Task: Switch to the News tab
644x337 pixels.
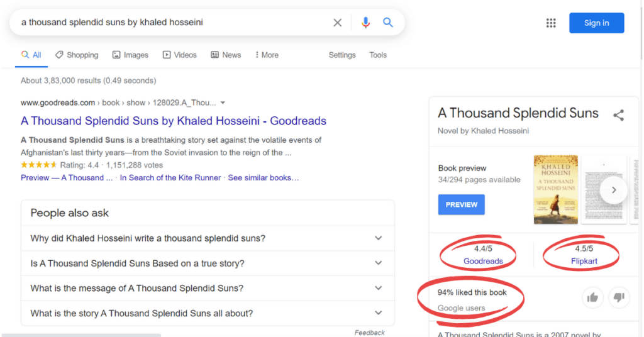Action: point(226,55)
